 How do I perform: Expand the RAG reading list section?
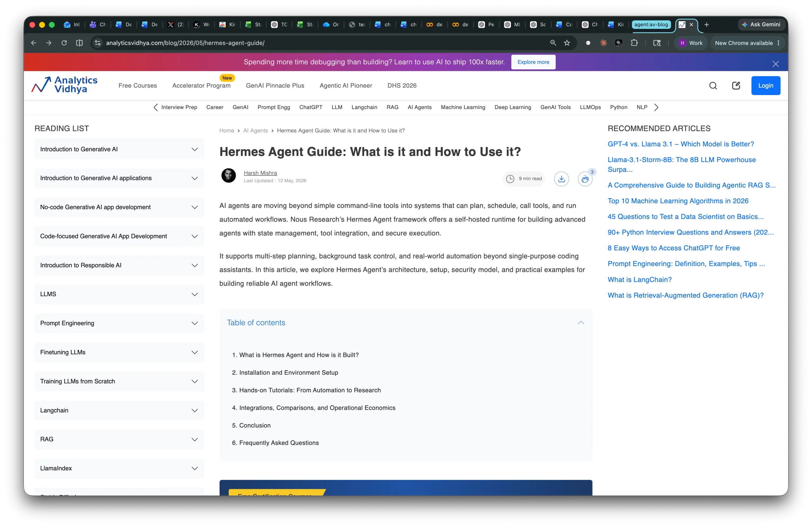tap(119, 440)
